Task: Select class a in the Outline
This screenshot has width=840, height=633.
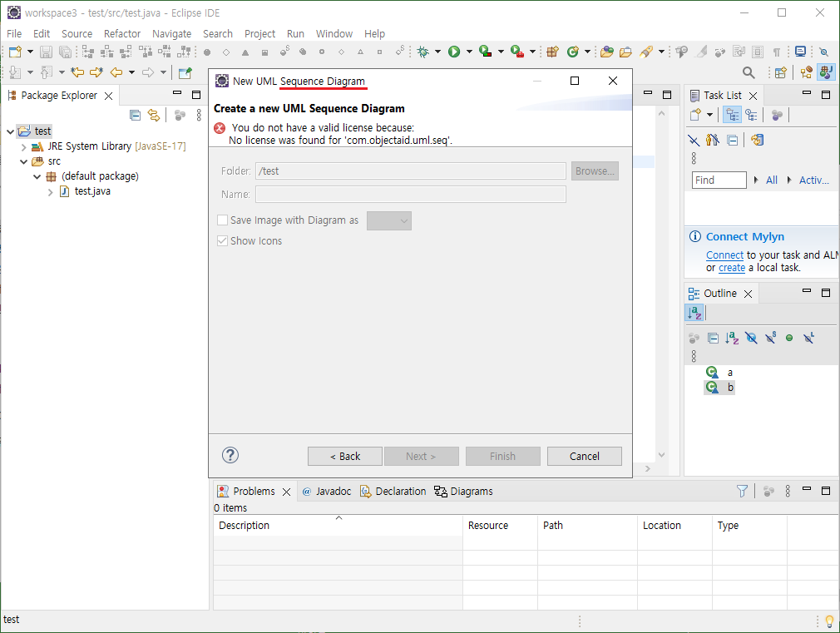Action: pos(719,372)
